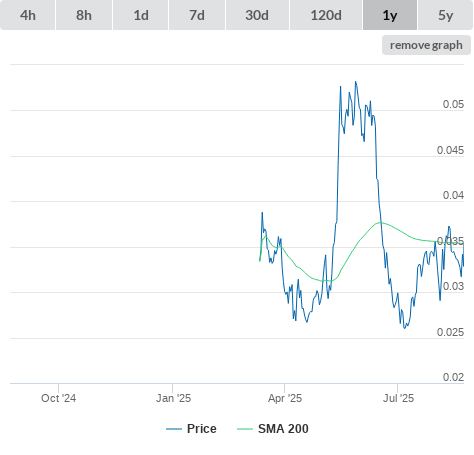Switch to the 120d range tab
474x455 pixels.
pos(326,15)
